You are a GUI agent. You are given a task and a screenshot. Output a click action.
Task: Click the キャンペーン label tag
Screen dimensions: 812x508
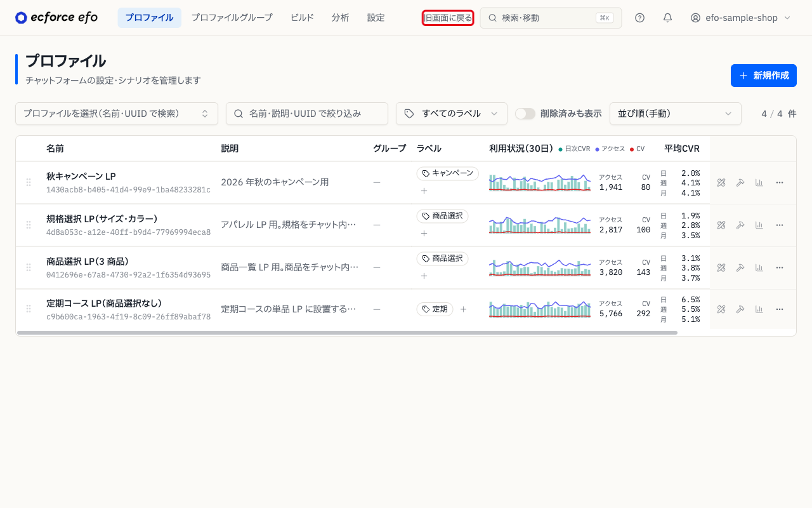click(448, 173)
